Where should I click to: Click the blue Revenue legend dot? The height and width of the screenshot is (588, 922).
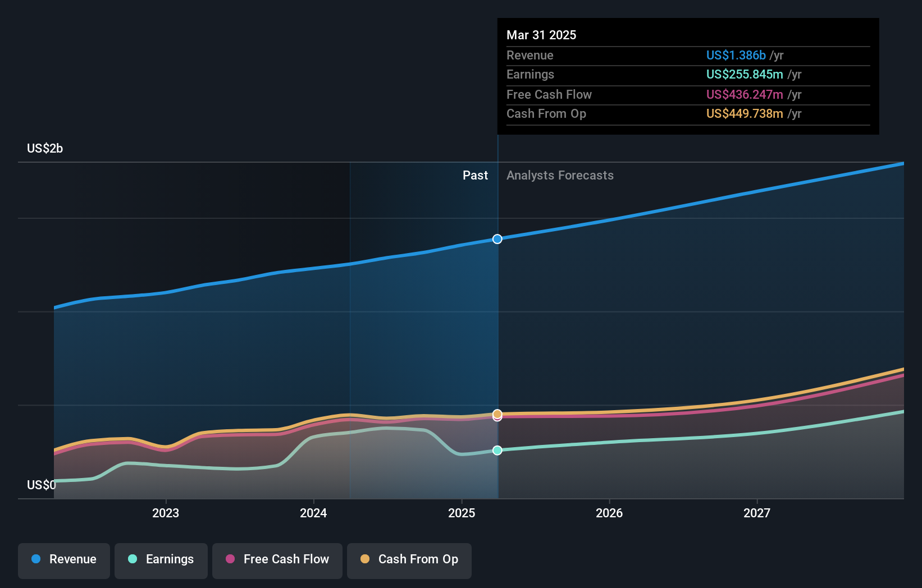click(x=36, y=559)
